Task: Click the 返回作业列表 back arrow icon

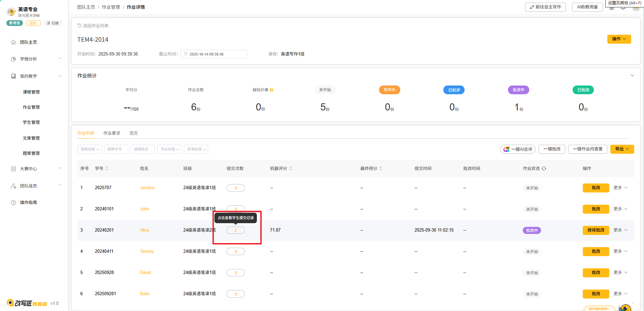Action: point(79,25)
